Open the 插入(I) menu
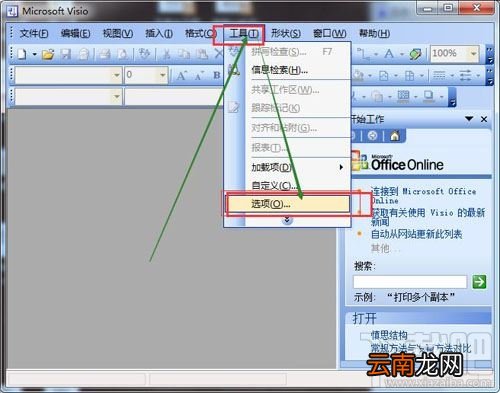This screenshot has width=500, height=393. (x=159, y=33)
